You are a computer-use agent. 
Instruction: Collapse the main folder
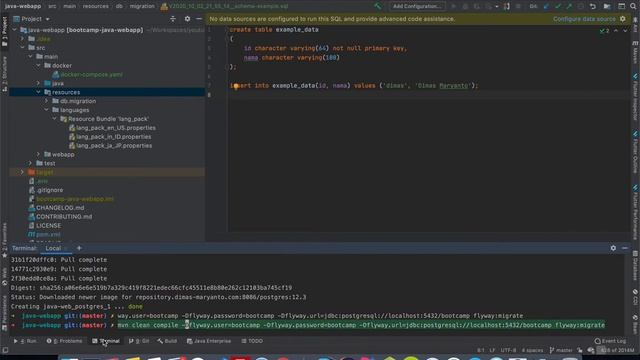click(x=31, y=57)
